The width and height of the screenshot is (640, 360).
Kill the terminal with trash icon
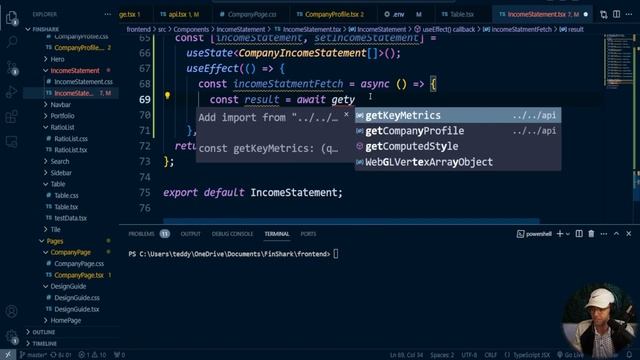click(x=591, y=233)
